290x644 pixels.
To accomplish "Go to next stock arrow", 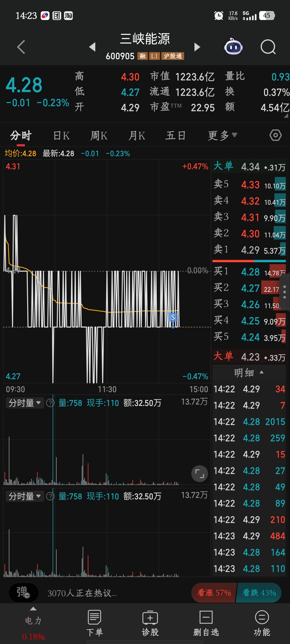I will 197,47.
